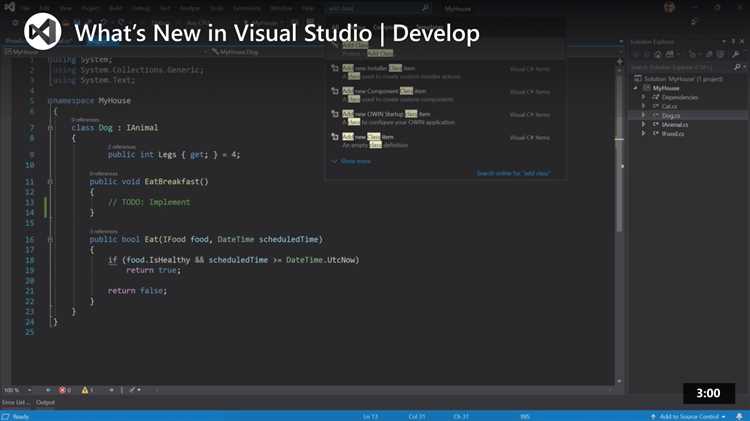Click the Search Solution Explorer field

[x=682, y=67]
